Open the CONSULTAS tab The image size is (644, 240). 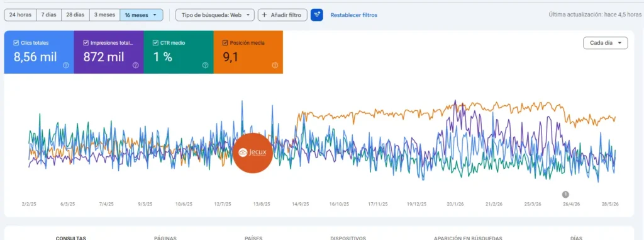70,238
